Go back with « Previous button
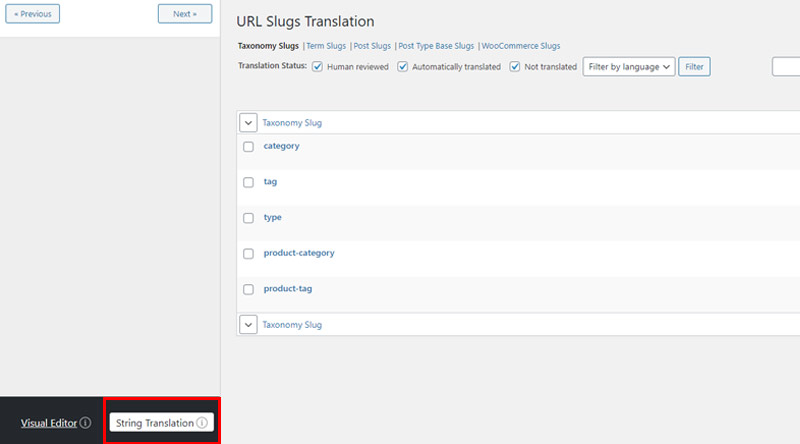The image size is (800, 444). (33, 14)
